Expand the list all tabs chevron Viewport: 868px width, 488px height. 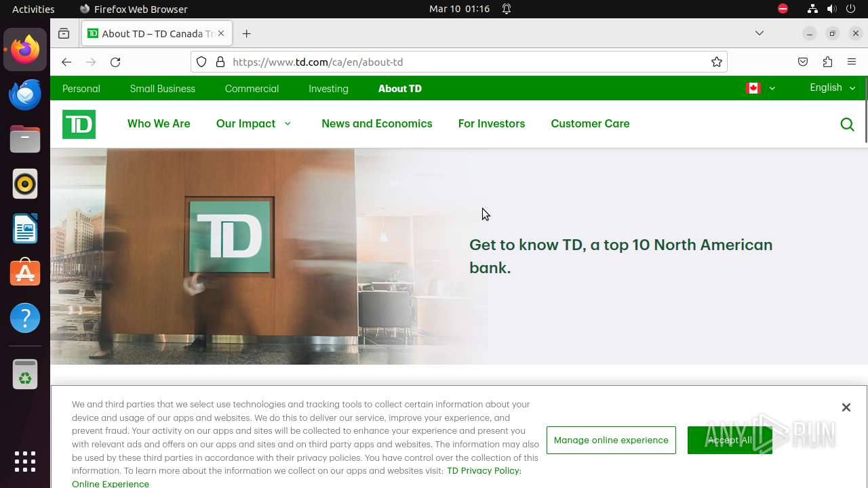759,33
